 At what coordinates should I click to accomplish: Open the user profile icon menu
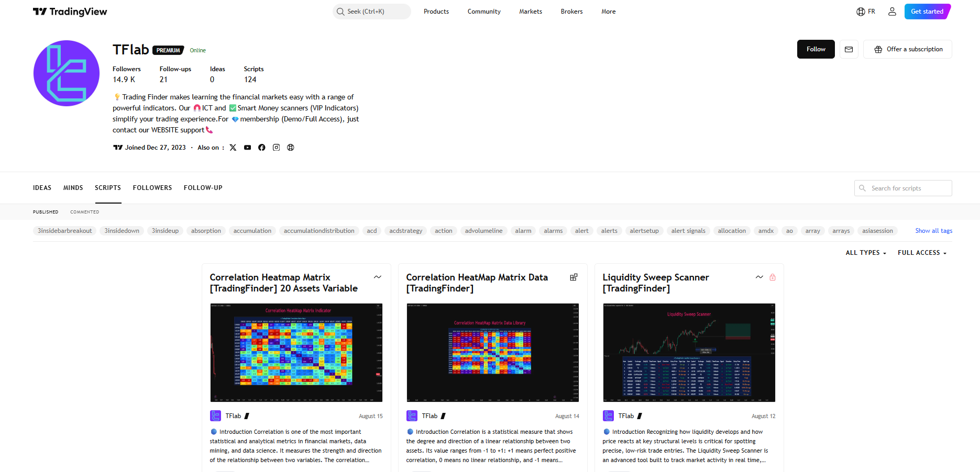[892, 12]
